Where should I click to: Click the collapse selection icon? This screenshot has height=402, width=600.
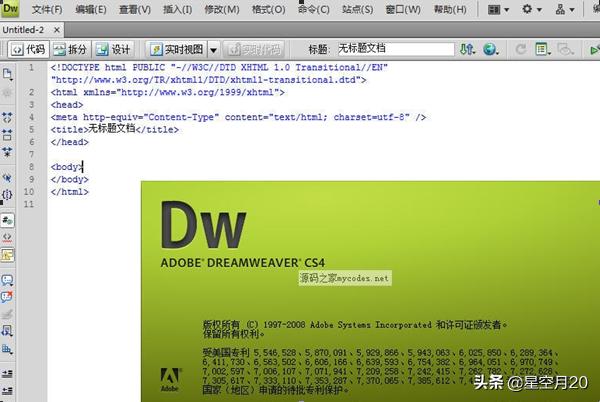(7, 134)
